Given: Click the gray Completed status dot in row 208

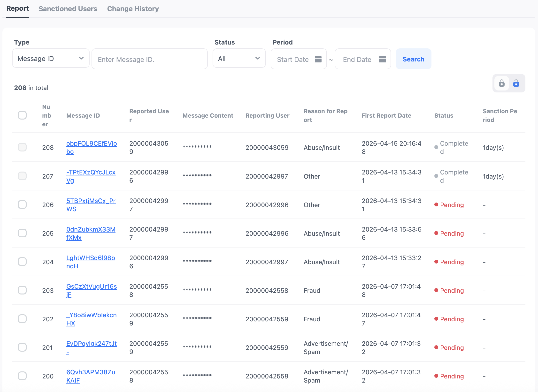Looking at the screenshot, I should (x=436, y=147).
